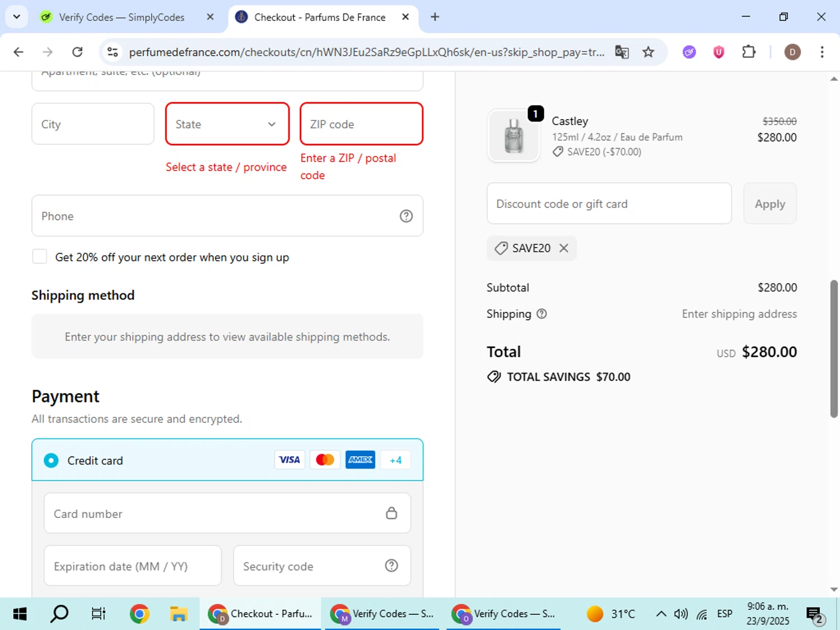
Task: Click the ESP language indicator
Action: click(725, 614)
